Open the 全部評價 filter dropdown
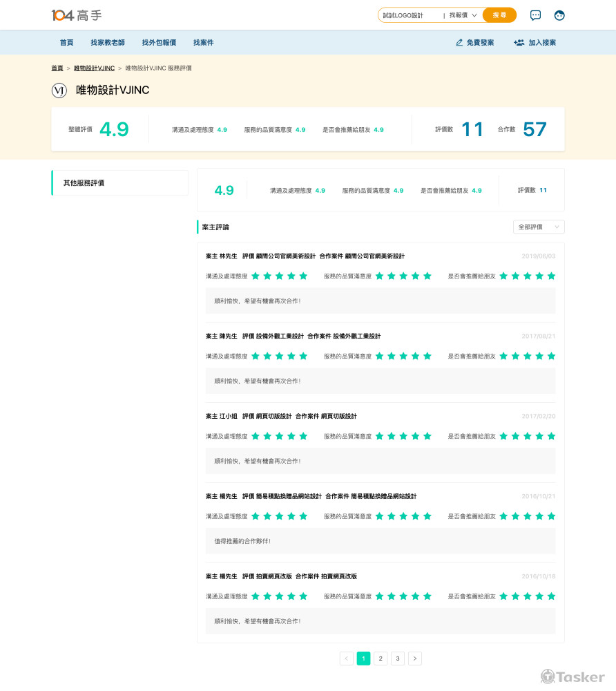The height and width of the screenshot is (691, 616). click(x=539, y=227)
